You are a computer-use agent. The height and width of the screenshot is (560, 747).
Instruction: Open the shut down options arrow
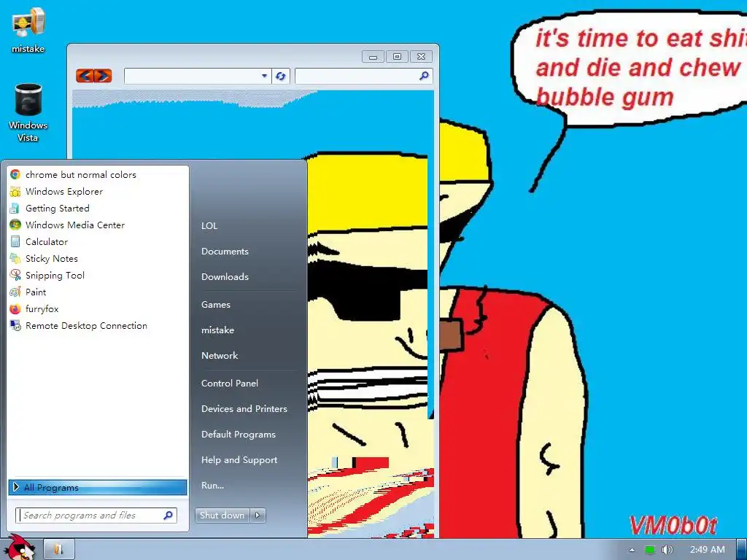[258, 516]
